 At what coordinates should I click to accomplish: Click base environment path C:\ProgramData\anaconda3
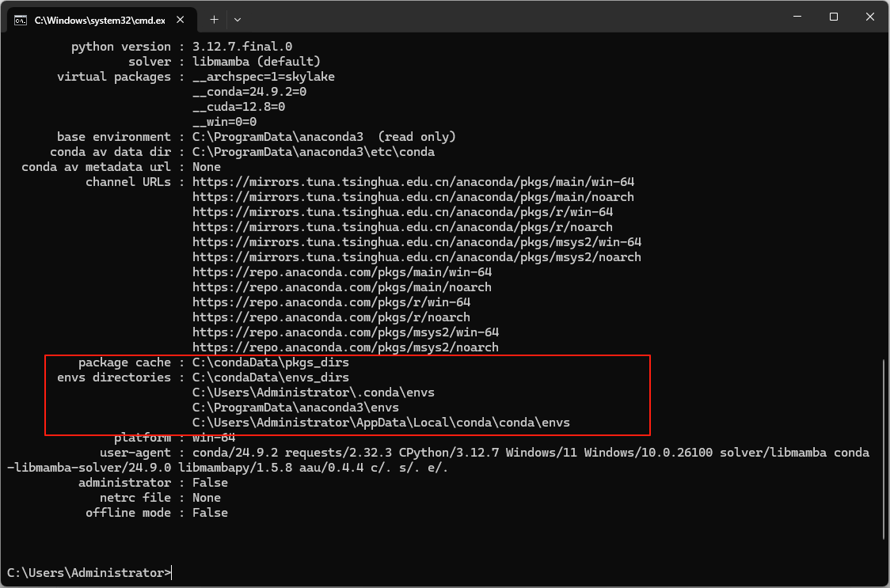[x=278, y=137]
